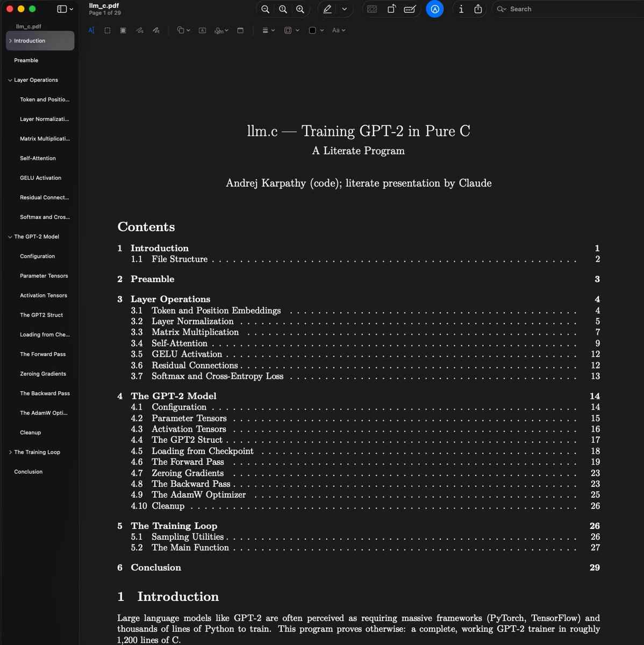Select Configuration in the sidebar outline
Screen dimensions: 644x645
(x=37, y=256)
